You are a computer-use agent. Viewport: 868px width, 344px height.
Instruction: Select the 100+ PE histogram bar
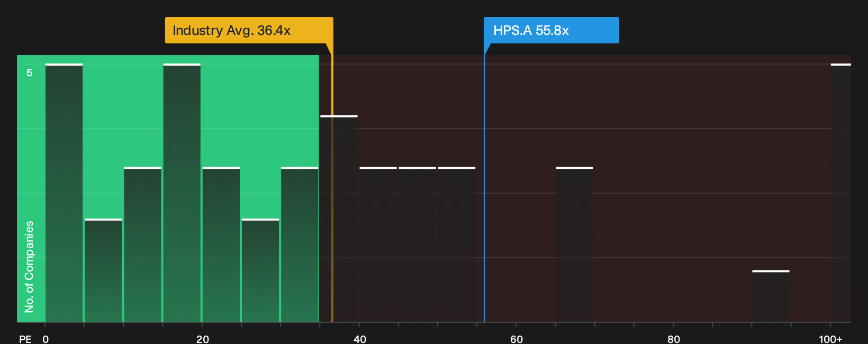point(841,193)
